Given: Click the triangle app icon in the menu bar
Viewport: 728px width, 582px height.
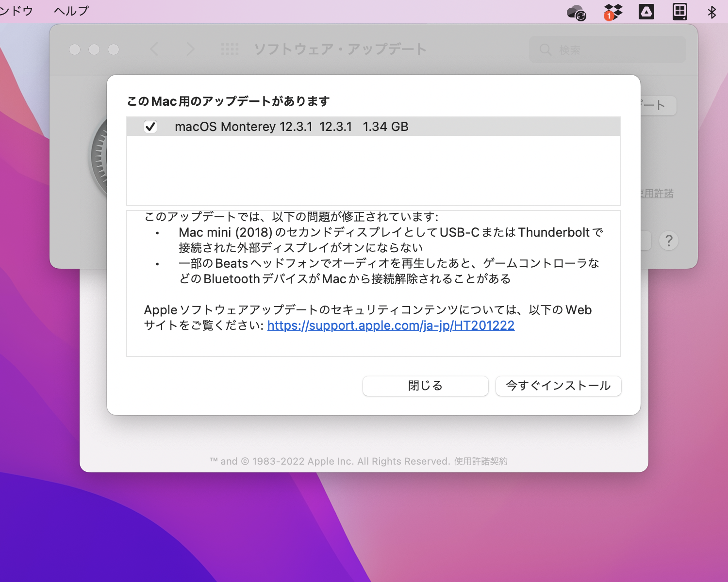Looking at the screenshot, I should (x=646, y=11).
